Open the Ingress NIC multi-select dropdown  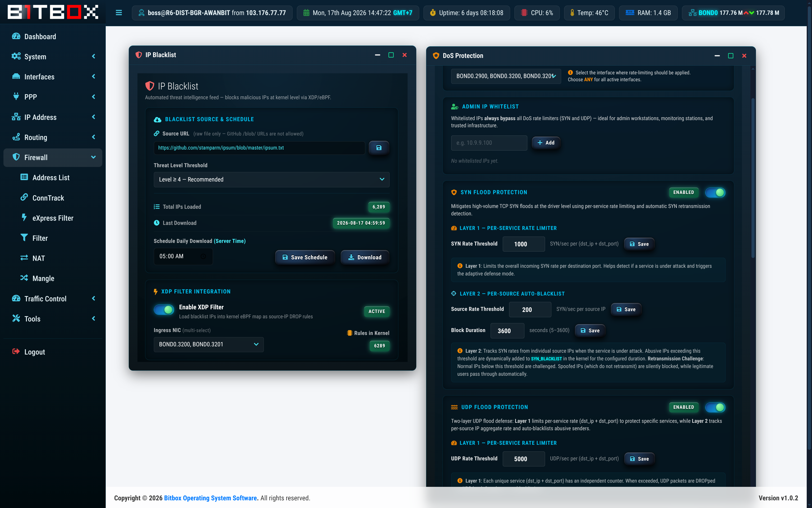point(208,344)
